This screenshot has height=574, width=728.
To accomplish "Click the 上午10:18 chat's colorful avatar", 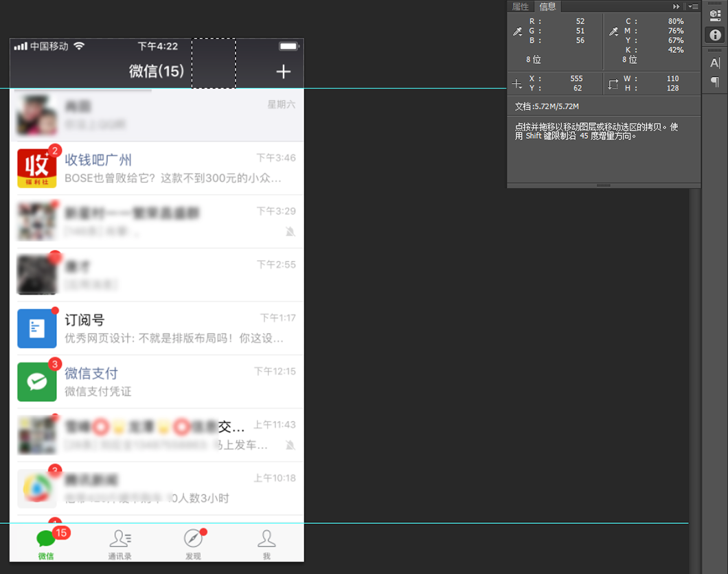I will [x=36, y=489].
